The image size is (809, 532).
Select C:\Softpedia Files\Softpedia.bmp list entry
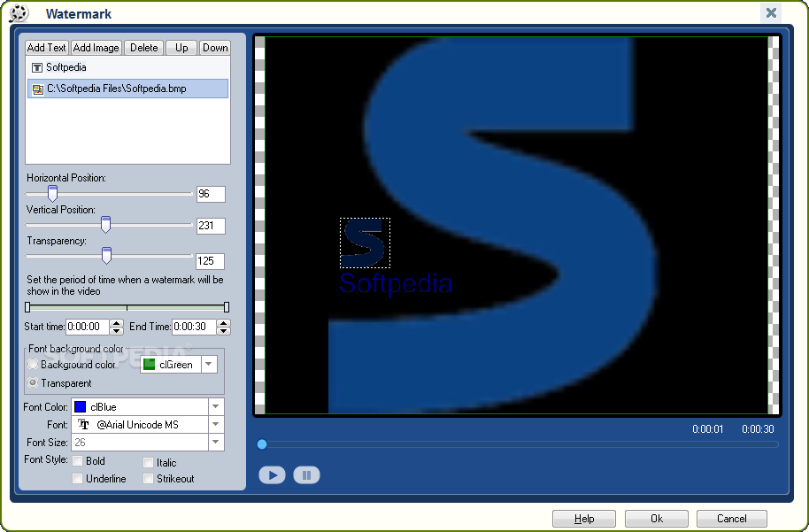point(127,89)
